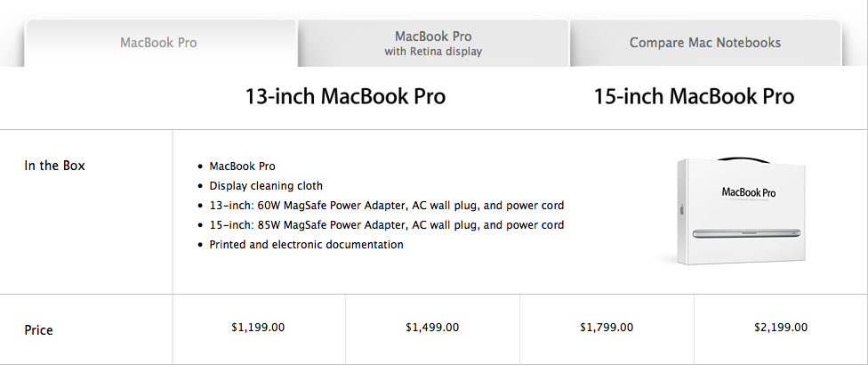Select the $1,499.00 price cell
The image size is (868, 365).
pos(432,328)
